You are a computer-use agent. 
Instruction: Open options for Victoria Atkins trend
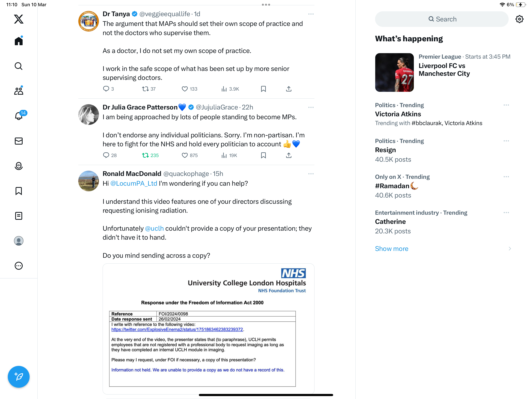pos(506,105)
